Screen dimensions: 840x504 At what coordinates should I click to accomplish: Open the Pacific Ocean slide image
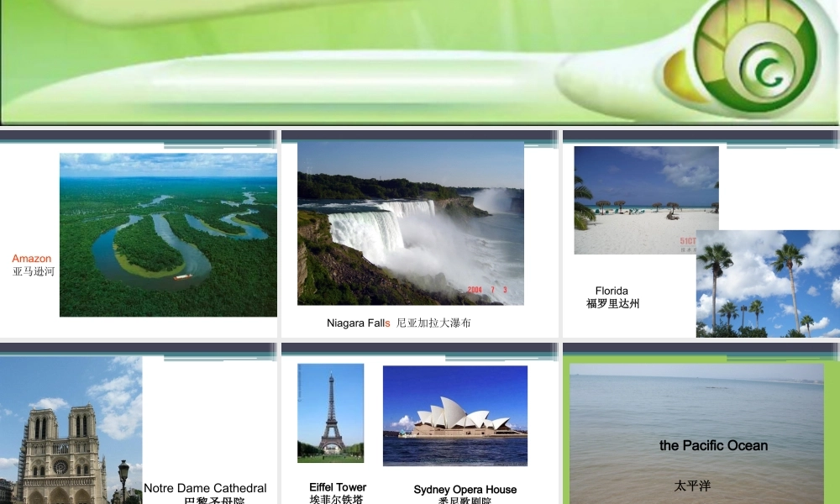point(696,433)
